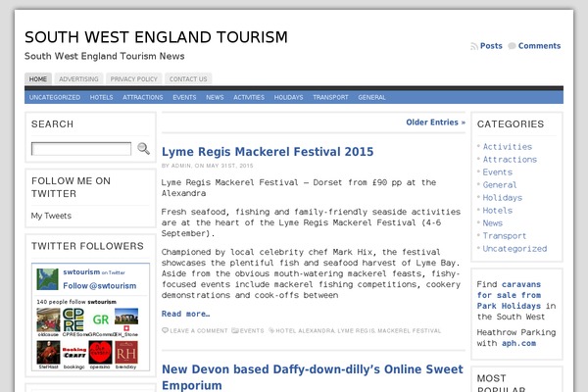This screenshot has height=392, width=588.
Task: Click the aph.com link
Action: tap(519, 343)
